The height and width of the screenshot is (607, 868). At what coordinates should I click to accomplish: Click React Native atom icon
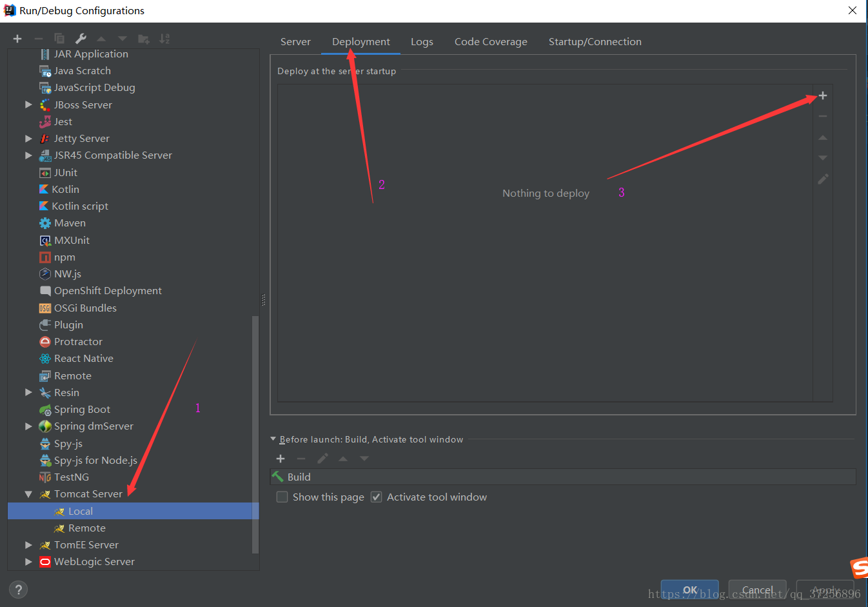click(45, 359)
